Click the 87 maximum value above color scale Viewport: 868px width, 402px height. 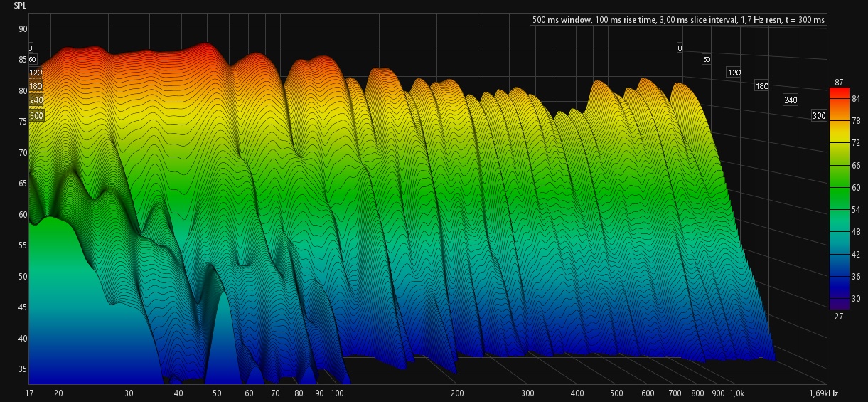click(x=839, y=83)
